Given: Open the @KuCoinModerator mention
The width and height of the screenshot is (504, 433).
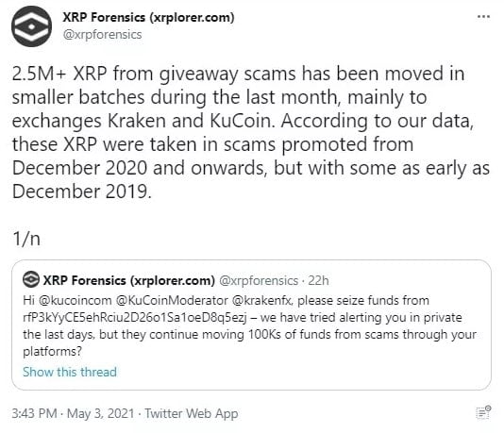Looking at the screenshot, I should tap(172, 300).
